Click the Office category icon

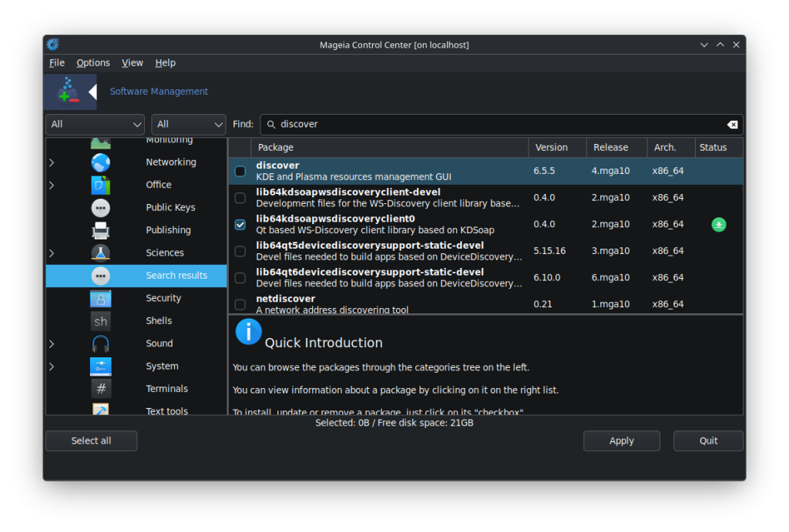(101, 185)
